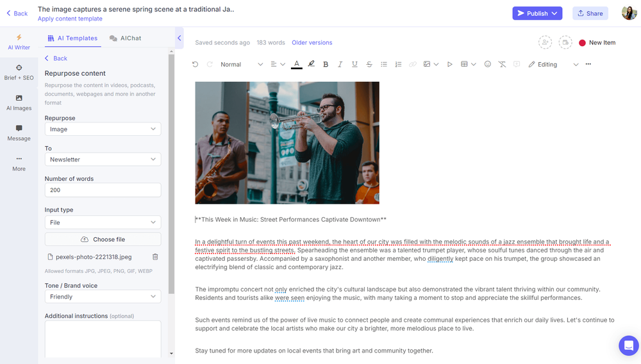The image size is (641, 364).
Task: Open the Repurpose dropdown set to Image
Action: 103,129
